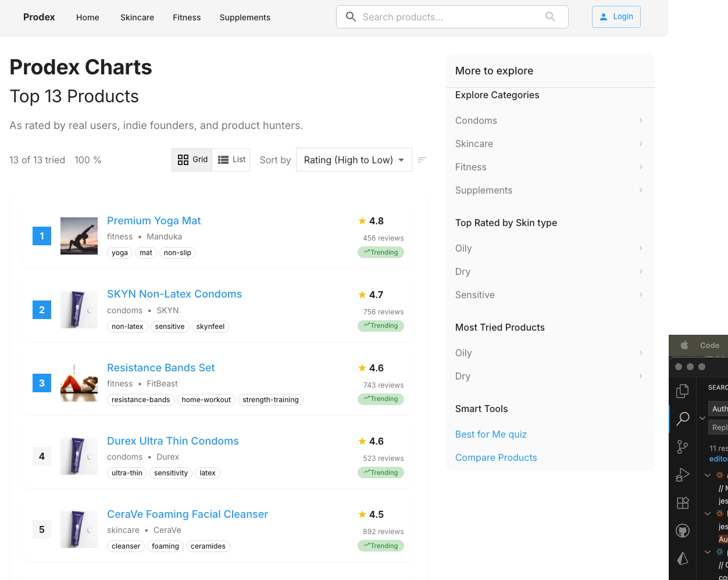Open the Rating (High to Low) sort dropdown

[354, 160]
